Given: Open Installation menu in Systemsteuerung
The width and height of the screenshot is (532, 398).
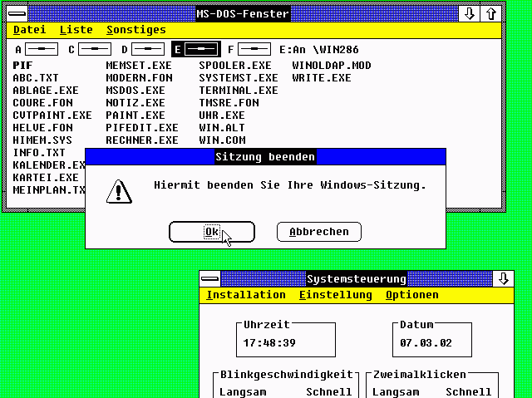Looking at the screenshot, I should pyautogui.click(x=246, y=295).
